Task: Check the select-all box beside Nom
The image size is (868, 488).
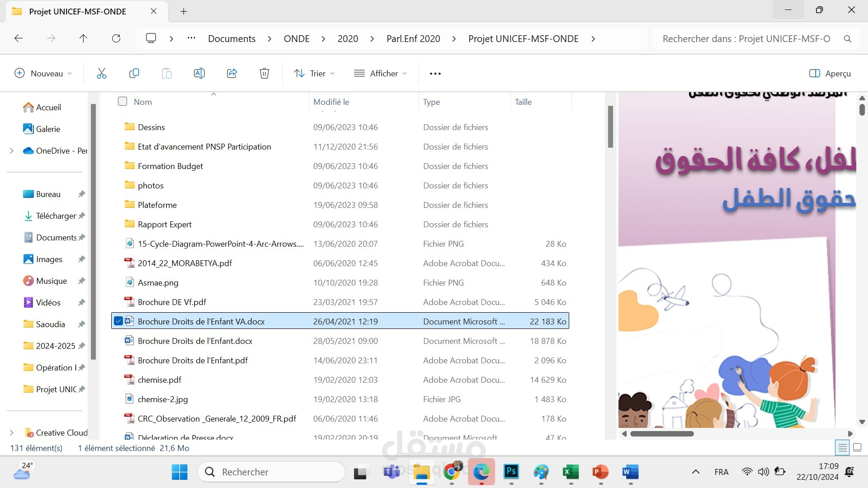Action: (x=123, y=101)
